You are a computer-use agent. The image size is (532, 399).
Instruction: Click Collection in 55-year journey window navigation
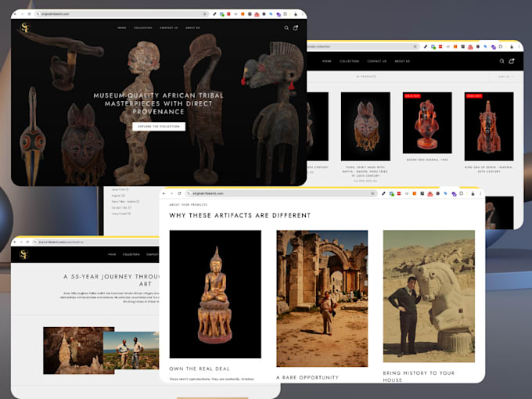(131, 254)
